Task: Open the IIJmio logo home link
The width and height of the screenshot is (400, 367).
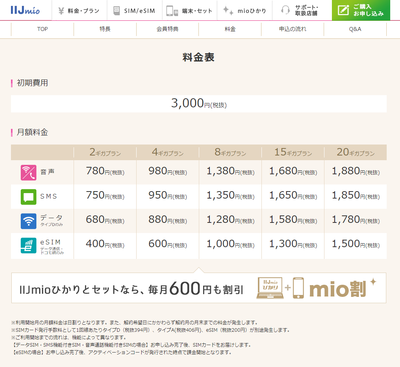Action: (x=25, y=10)
